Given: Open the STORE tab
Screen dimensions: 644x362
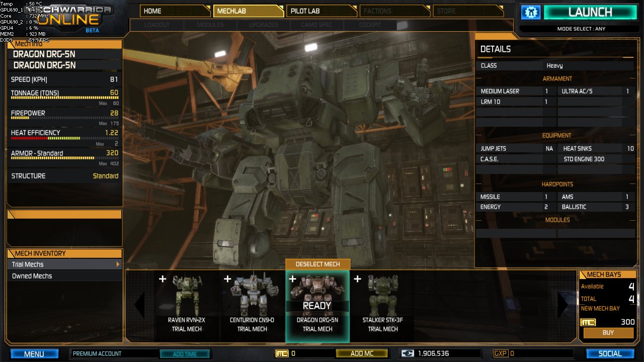Looking at the screenshot, I should [468, 11].
